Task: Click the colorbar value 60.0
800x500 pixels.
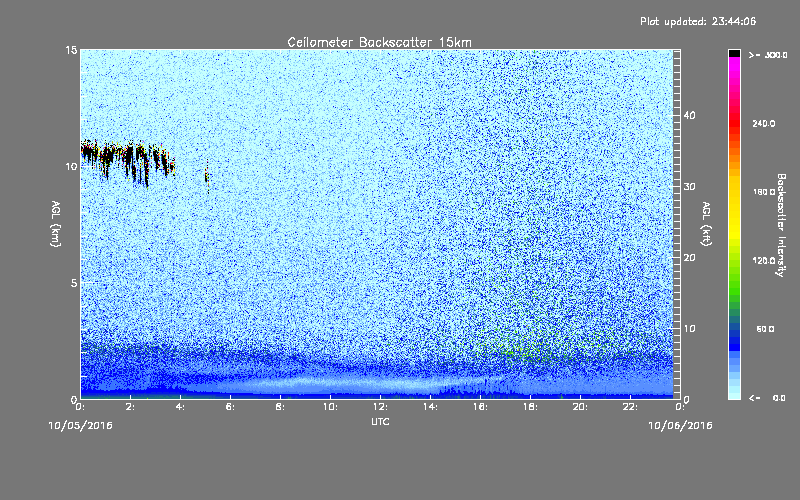Action: click(x=765, y=329)
